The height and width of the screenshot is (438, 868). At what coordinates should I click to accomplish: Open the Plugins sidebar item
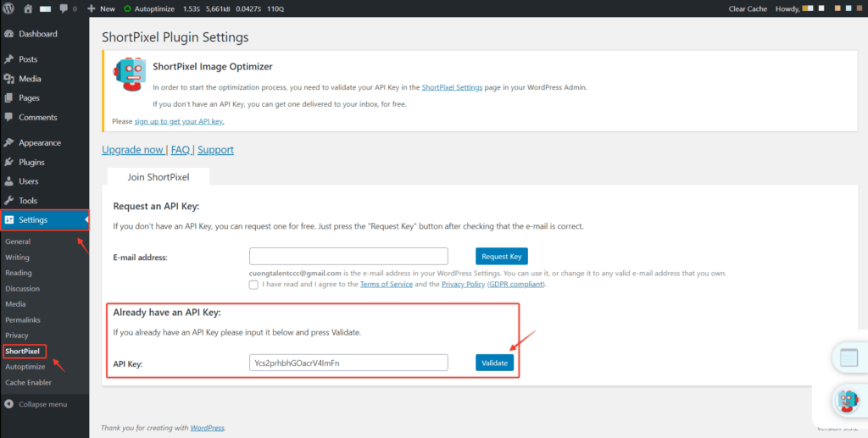coord(31,162)
